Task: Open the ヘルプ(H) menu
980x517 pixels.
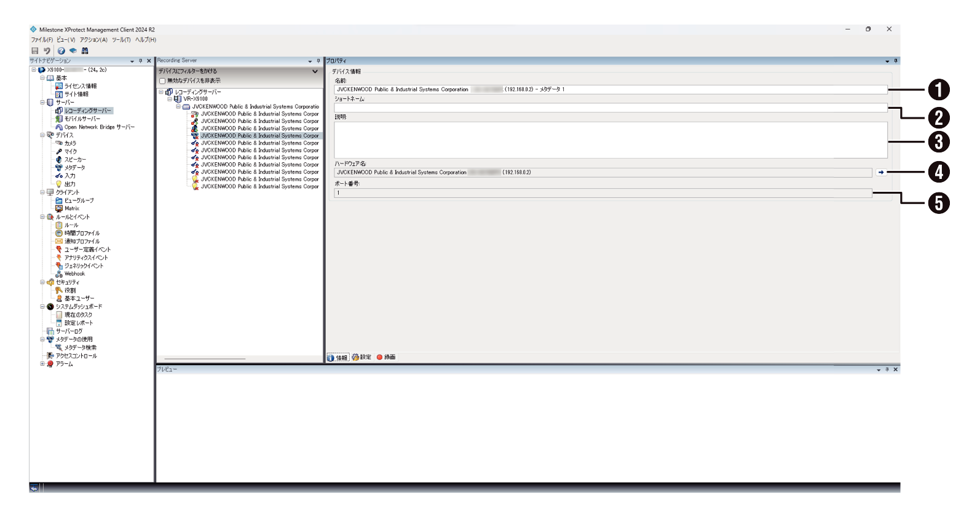Action: point(146,39)
